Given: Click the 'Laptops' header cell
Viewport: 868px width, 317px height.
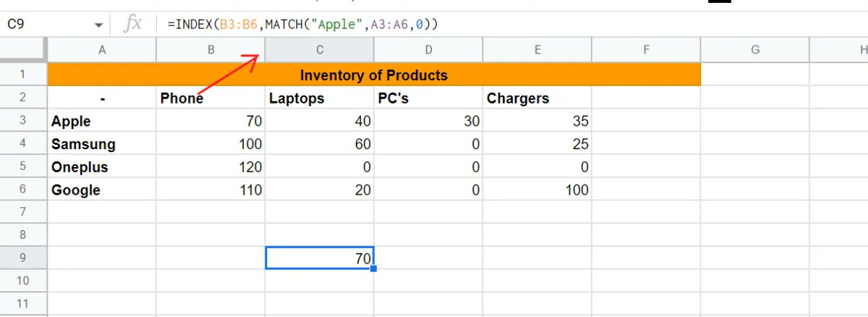Looking at the screenshot, I should (x=320, y=98).
